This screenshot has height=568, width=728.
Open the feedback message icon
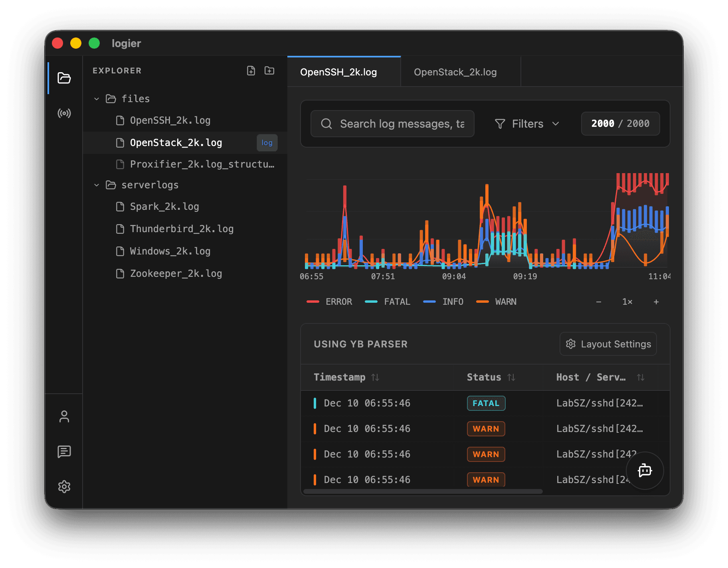click(x=64, y=452)
